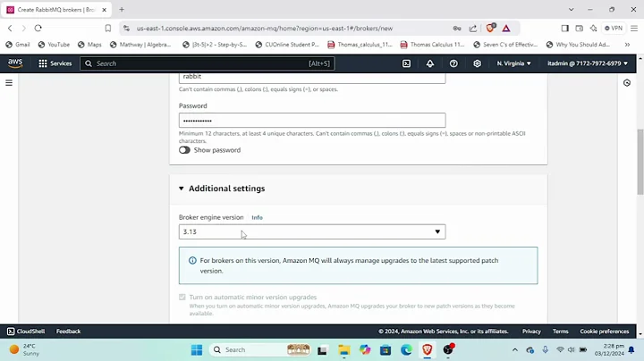Collapse the Additional settings section
Image resolution: width=644 pixels, height=361 pixels.
(x=181, y=189)
